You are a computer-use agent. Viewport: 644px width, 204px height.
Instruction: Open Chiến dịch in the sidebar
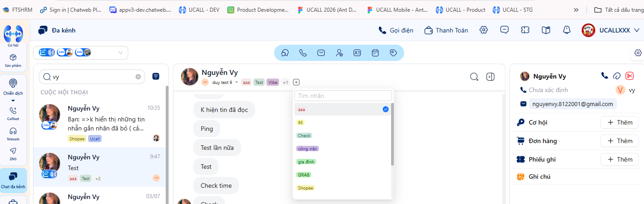pyautogui.click(x=13, y=87)
